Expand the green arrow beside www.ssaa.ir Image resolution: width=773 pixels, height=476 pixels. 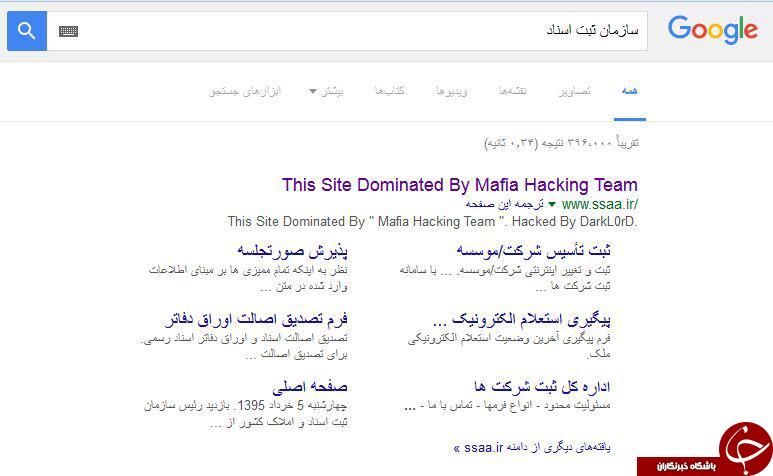(552, 204)
